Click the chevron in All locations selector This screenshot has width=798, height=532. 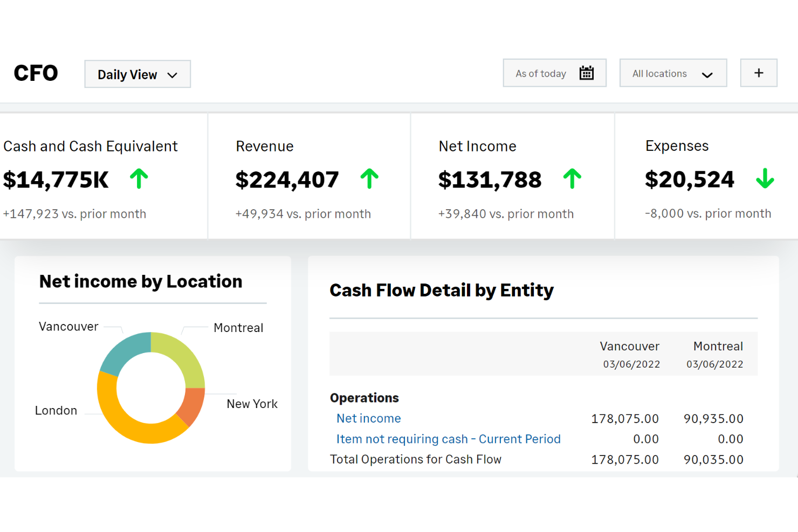[x=707, y=74]
